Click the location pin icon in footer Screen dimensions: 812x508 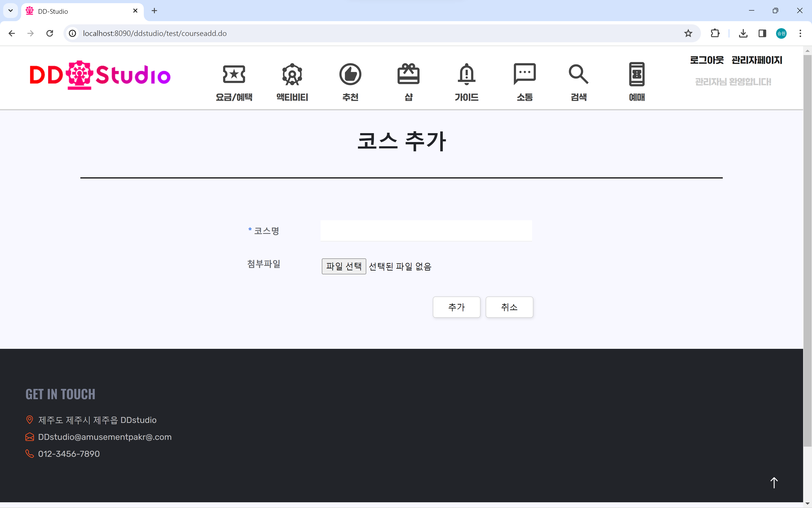point(30,420)
